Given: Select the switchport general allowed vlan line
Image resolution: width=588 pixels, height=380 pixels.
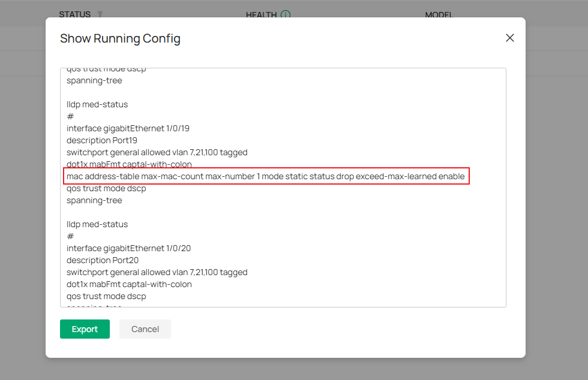Looking at the screenshot, I should pyautogui.click(x=157, y=152).
